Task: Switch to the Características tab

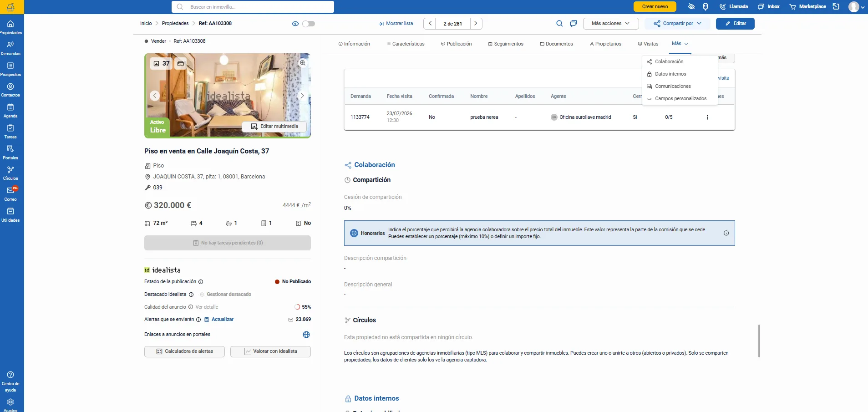Action: pos(405,44)
